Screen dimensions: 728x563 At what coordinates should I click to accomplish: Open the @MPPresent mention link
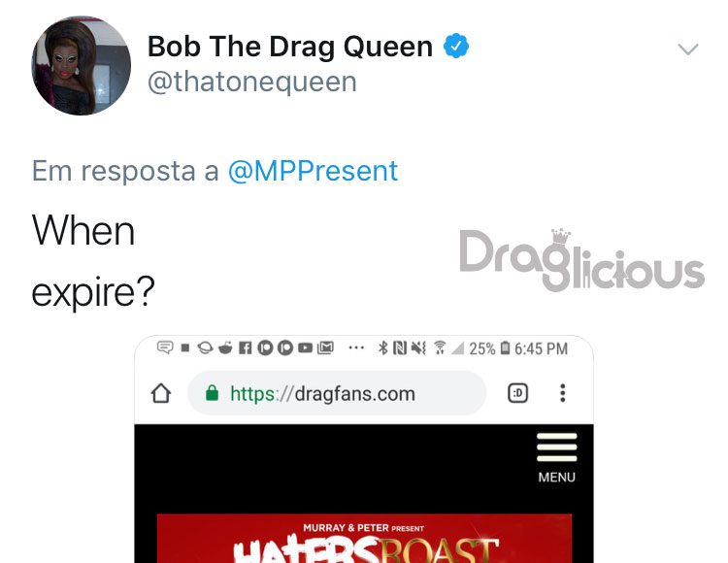pyautogui.click(x=313, y=171)
